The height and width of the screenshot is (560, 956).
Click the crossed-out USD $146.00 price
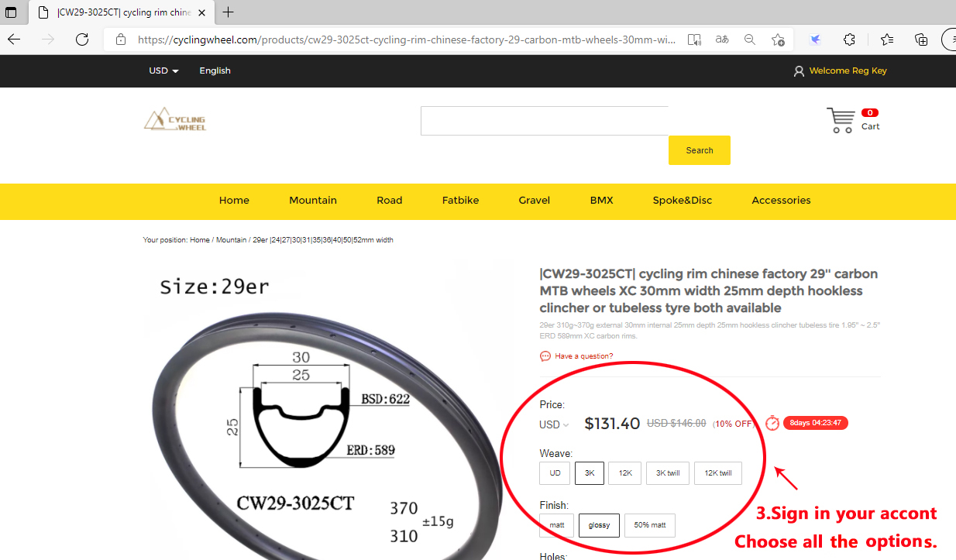pos(676,424)
